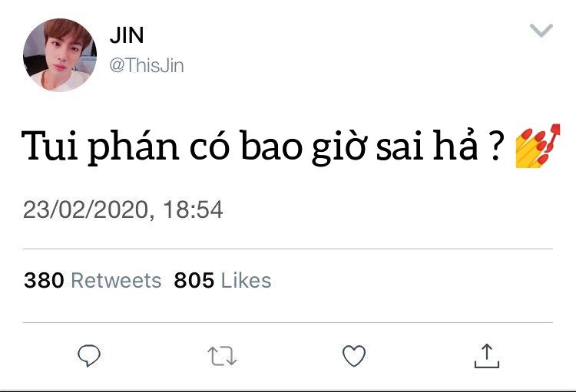Click the time 18:54 in the timestamp
This screenshot has width=576, height=392.
[x=193, y=209]
